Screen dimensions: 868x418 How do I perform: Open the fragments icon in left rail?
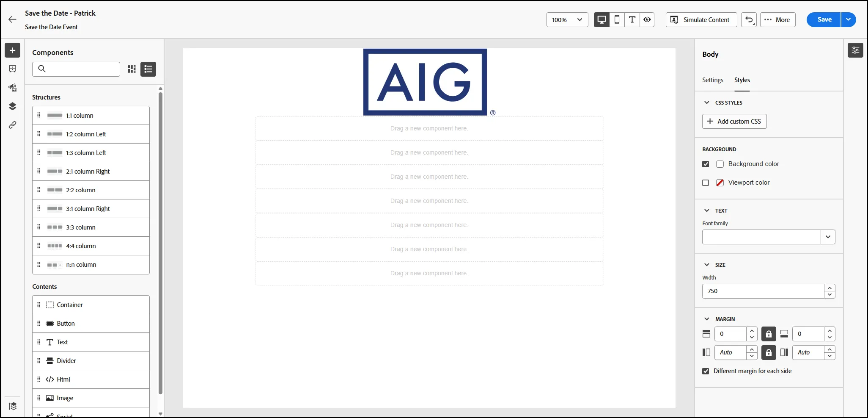tap(13, 69)
